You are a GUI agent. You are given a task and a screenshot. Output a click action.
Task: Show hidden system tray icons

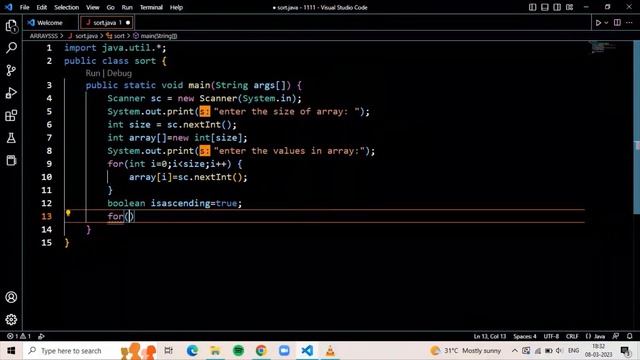pyautogui.click(x=515, y=351)
